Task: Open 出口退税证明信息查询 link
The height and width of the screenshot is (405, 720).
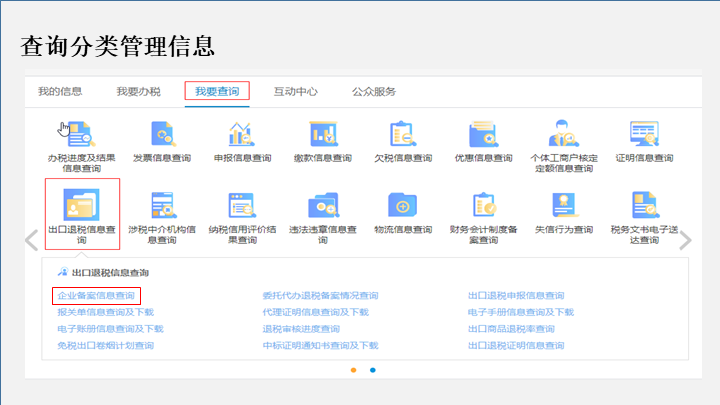Action: [516, 345]
